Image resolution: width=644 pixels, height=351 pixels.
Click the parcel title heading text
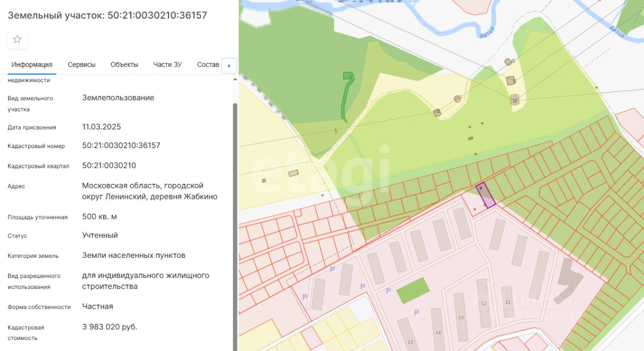coord(107,15)
